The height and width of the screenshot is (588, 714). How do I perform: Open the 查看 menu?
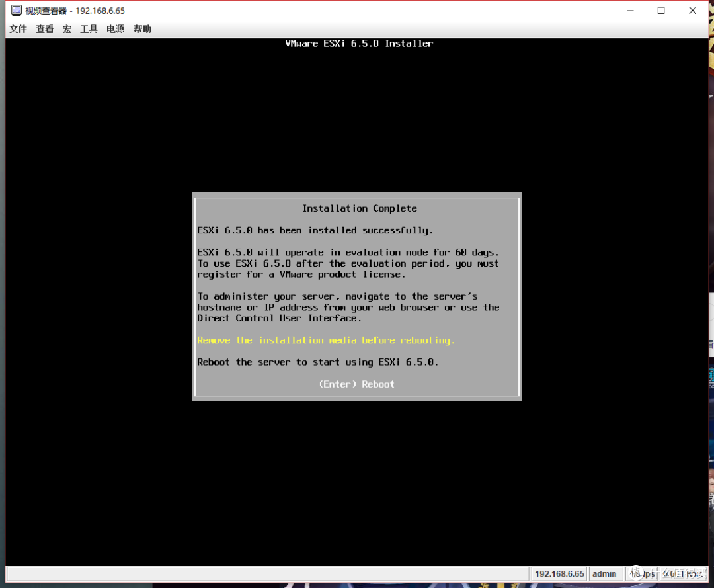pos(45,29)
